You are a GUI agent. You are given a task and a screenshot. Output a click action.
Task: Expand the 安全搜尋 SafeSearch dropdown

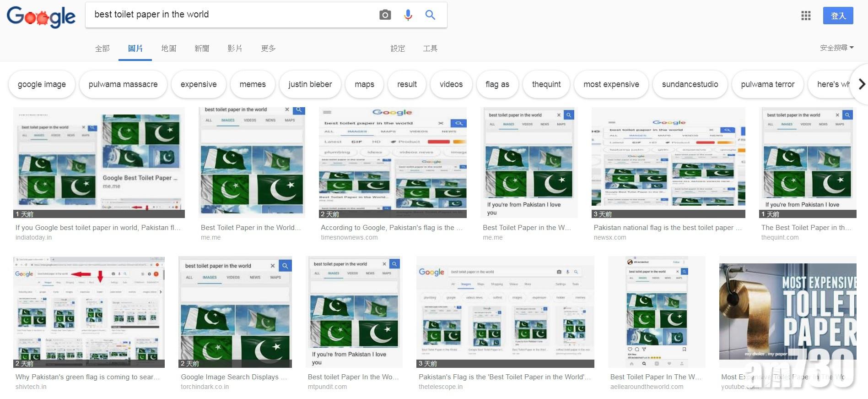pos(836,48)
